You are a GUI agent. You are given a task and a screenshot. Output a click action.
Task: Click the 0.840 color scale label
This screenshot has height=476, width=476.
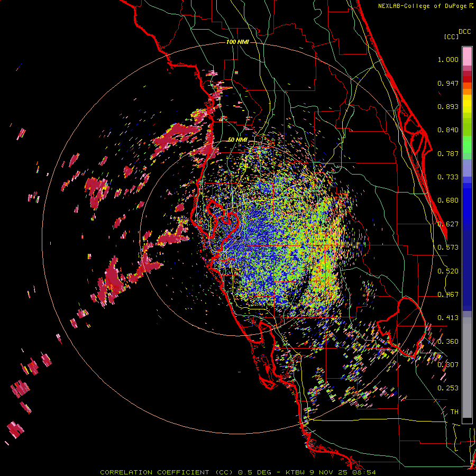coord(448,130)
